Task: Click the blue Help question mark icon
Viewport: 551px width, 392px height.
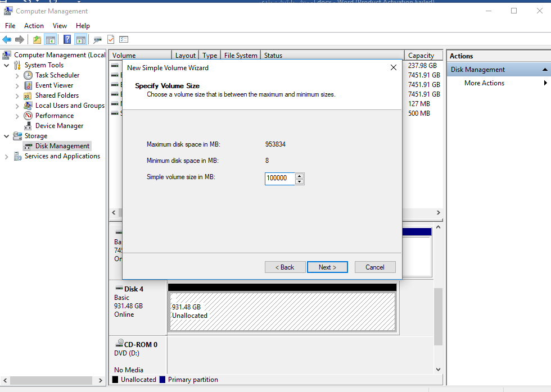Action: (x=67, y=39)
